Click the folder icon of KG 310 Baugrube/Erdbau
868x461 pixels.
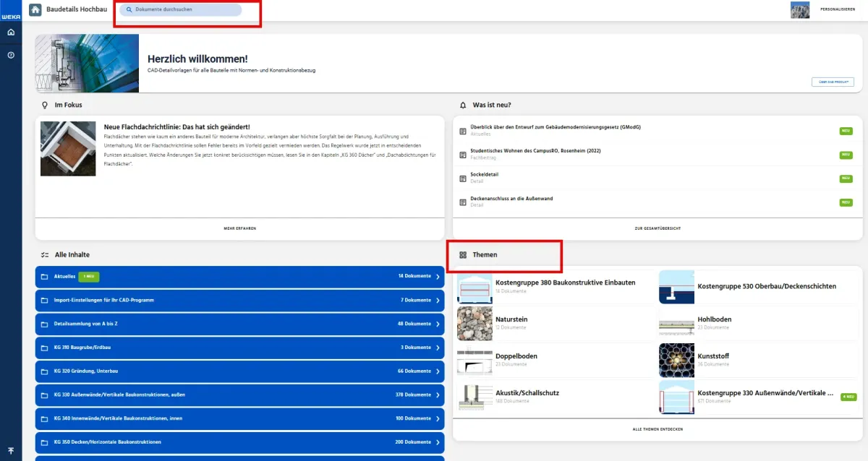tap(45, 348)
